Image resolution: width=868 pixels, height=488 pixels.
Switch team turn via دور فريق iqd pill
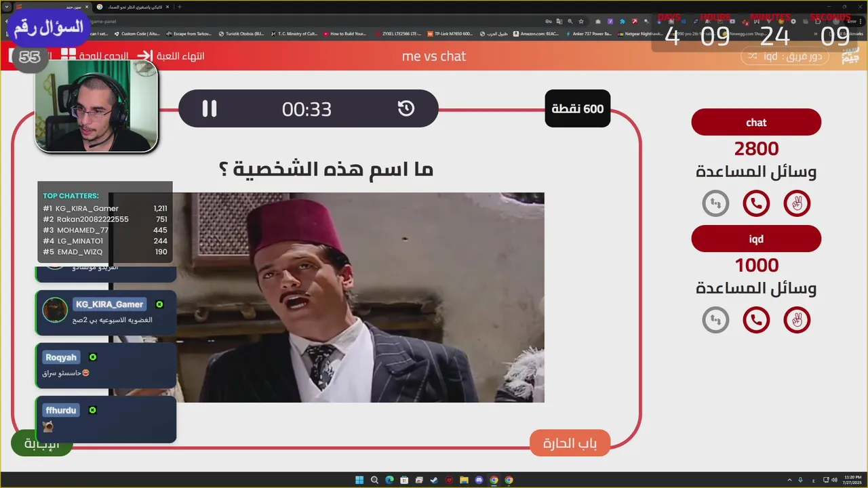coord(785,56)
